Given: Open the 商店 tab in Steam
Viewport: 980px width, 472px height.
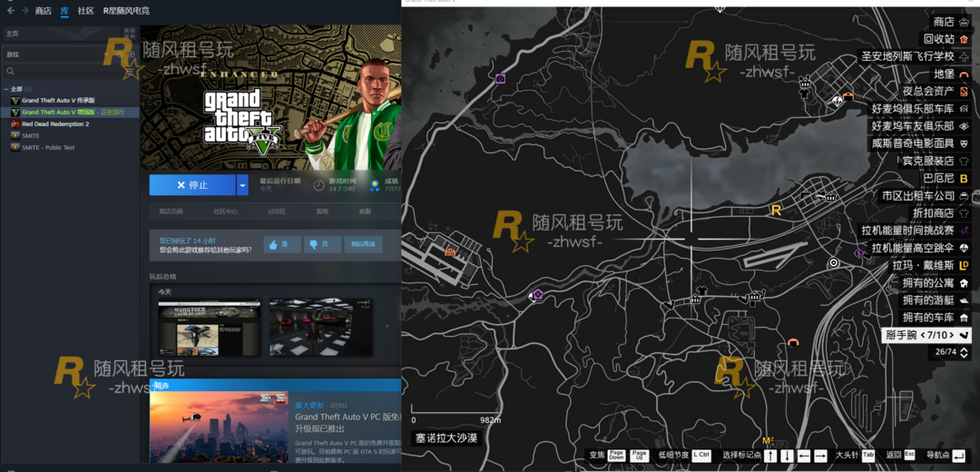Looking at the screenshot, I should 44,11.
